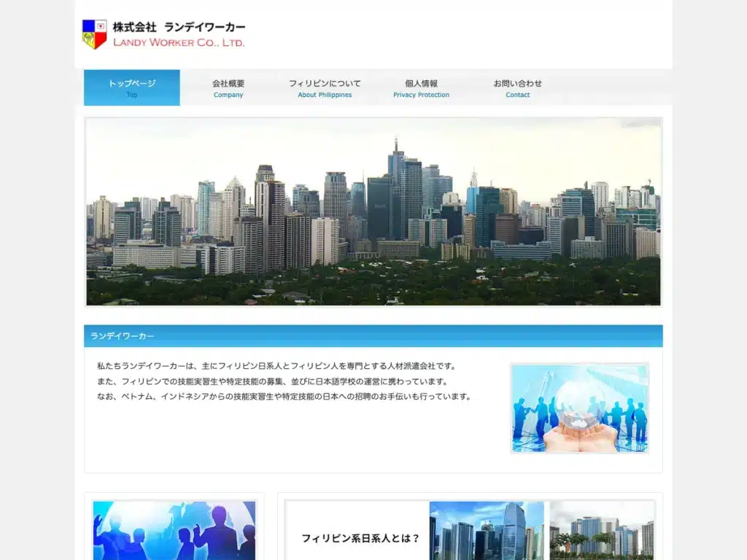Open the 会社概要 Company menu item
This screenshot has width=747, height=560.
tap(228, 88)
